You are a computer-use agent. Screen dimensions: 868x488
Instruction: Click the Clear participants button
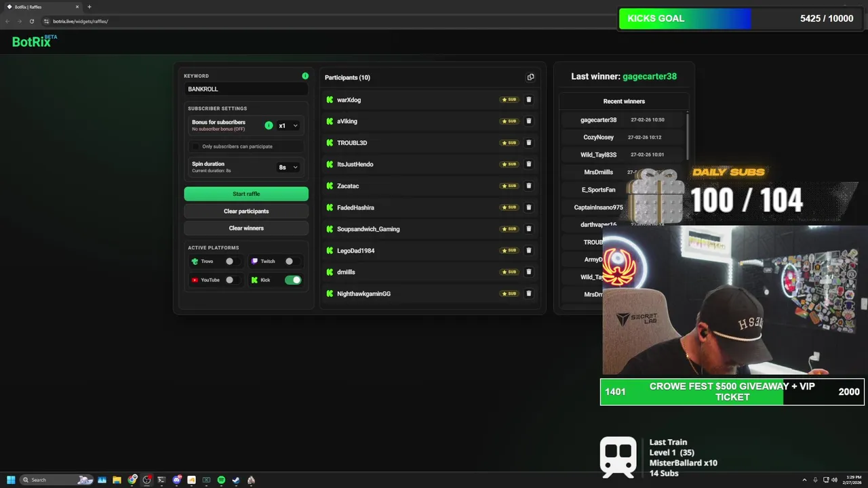[x=246, y=211]
